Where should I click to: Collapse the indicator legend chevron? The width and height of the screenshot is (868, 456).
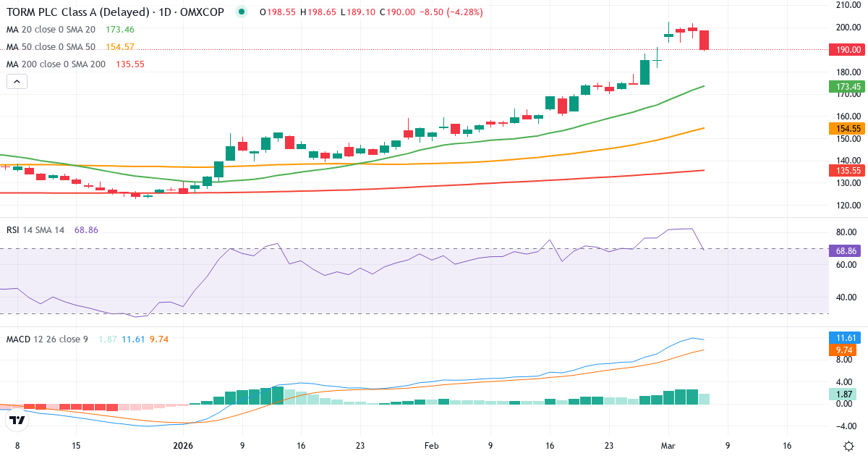click(x=16, y=81)
